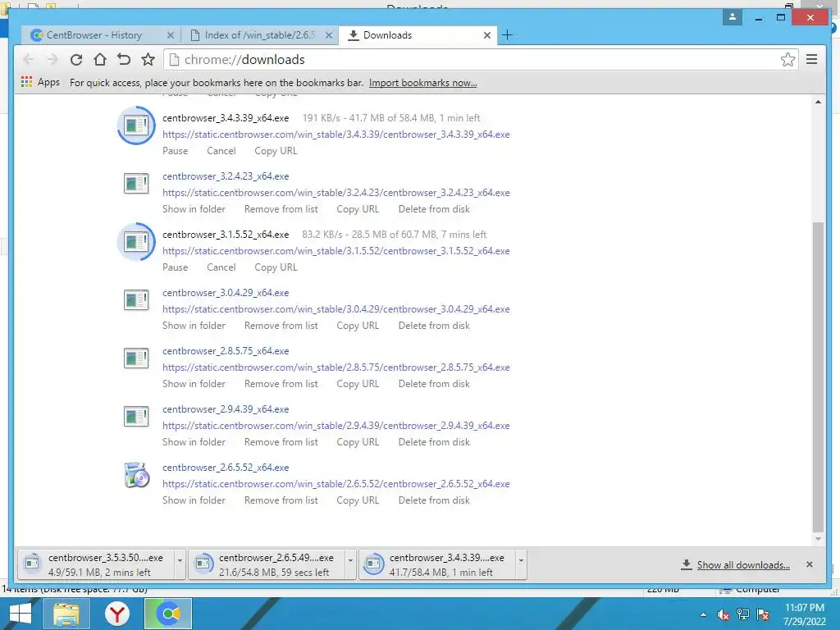Image resolution: width=840 pixels, height=630 pixels.
Task: Close the Downloads tab
Action: (x=487, y=35)
